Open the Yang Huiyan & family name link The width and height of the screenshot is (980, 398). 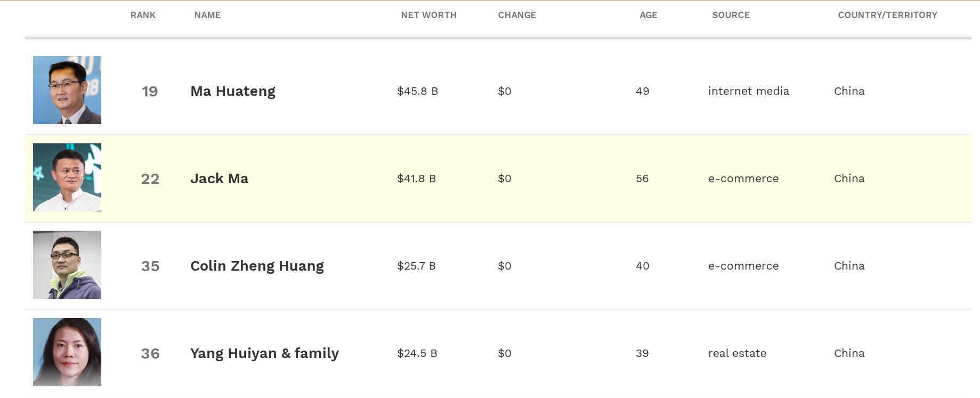pyautogui.click(x=264, y=353)
